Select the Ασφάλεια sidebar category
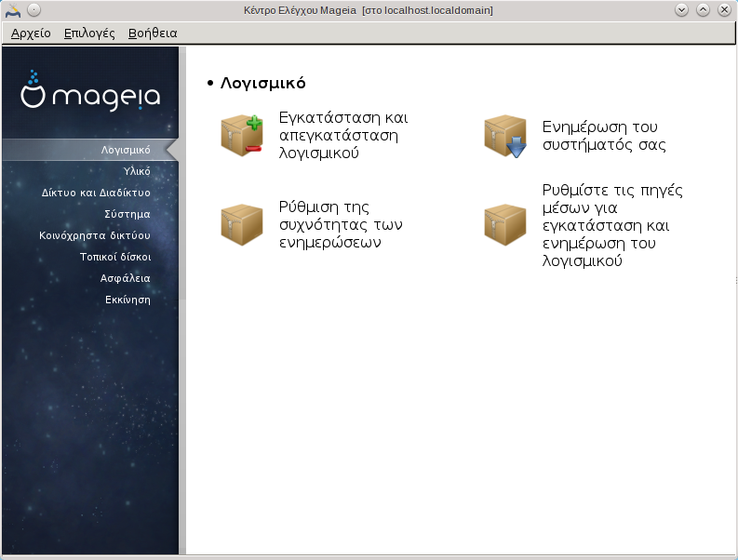 coord(126,278)
